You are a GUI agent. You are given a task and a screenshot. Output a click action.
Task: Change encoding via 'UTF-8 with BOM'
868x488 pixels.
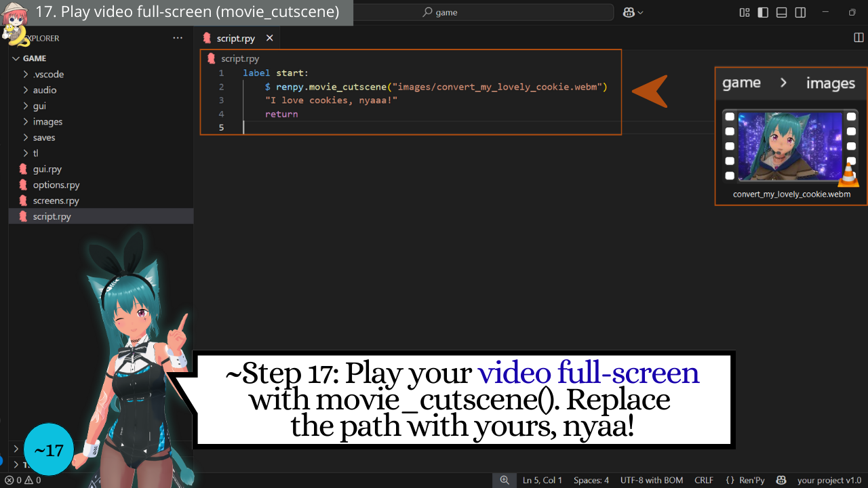(652, 481)
